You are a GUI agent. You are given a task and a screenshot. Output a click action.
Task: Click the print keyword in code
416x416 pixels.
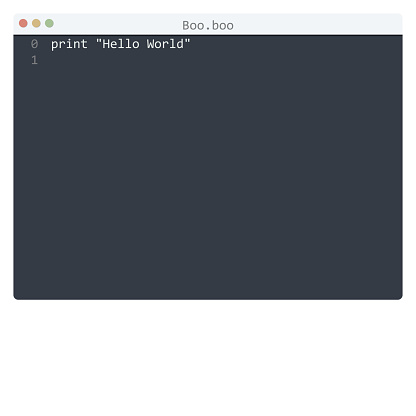(69, 44)
